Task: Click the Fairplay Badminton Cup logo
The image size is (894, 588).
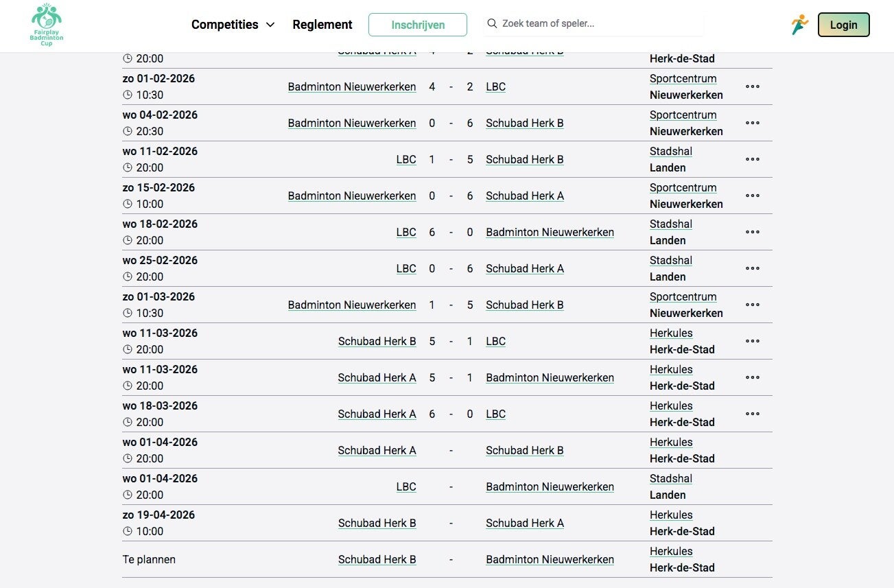Action: coord(47,25)
